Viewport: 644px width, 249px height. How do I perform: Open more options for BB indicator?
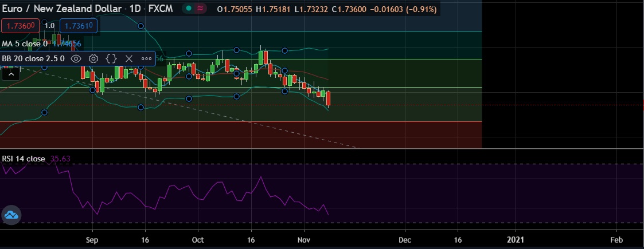click(146, 58)
